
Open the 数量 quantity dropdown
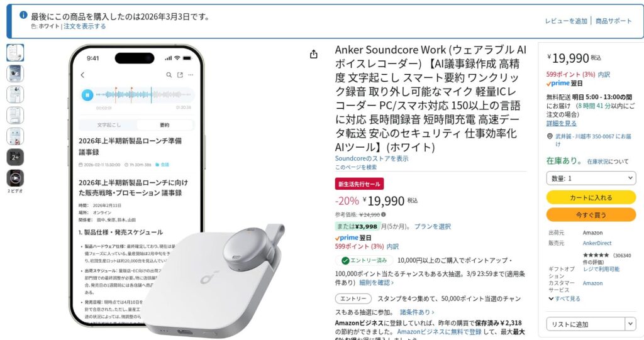(591, 178)
